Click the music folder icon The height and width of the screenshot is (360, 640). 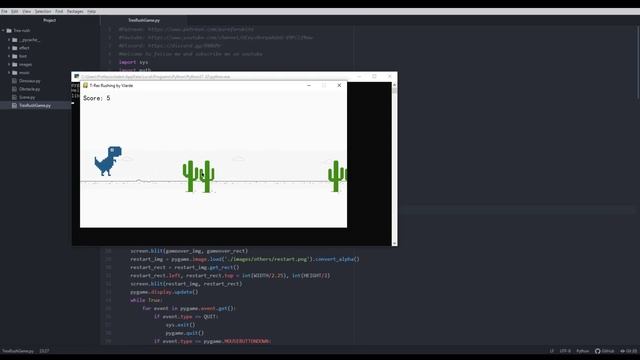coord(15,73)
